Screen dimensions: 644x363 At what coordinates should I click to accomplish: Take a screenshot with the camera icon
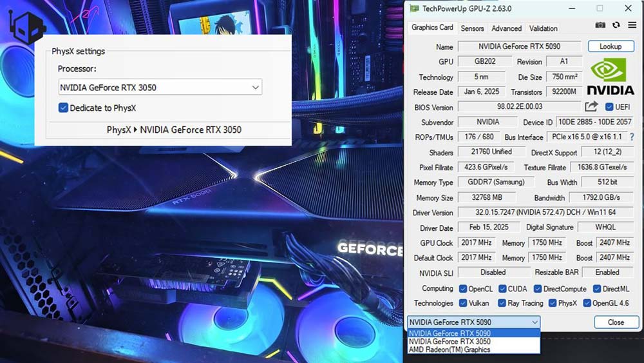[600, 25]
